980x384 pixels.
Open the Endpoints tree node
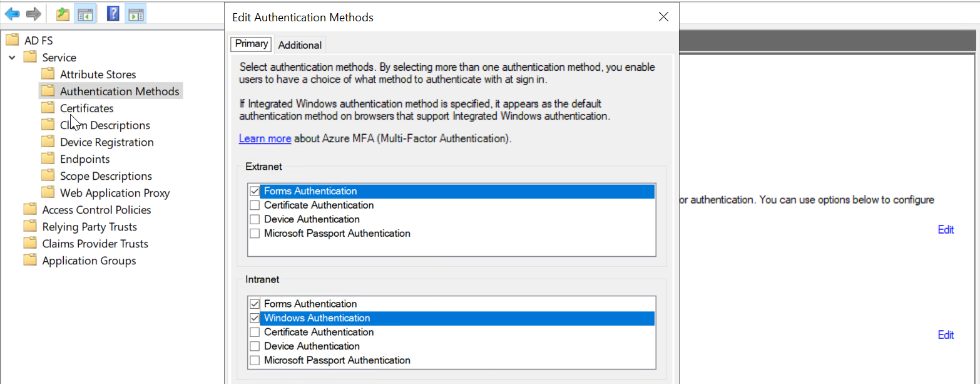click(x=84, y=159)
